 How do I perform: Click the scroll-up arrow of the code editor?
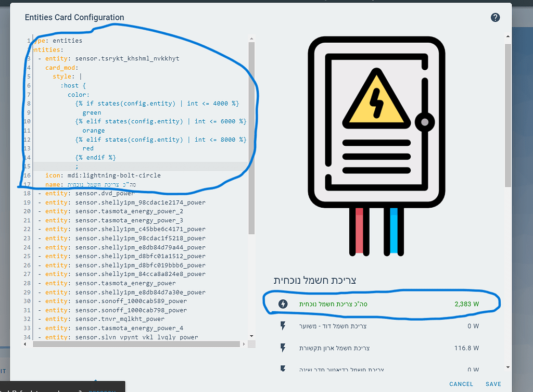click(x=251, y=37)
